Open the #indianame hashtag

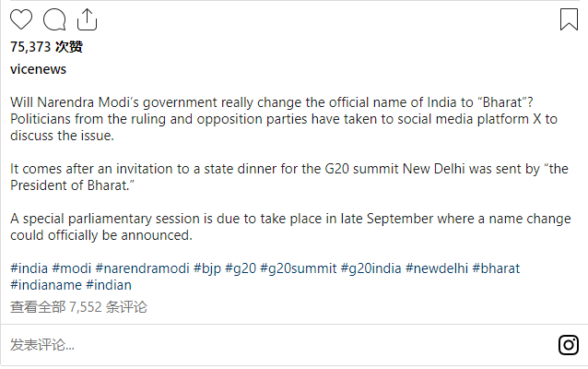click(x=46, y=285)
